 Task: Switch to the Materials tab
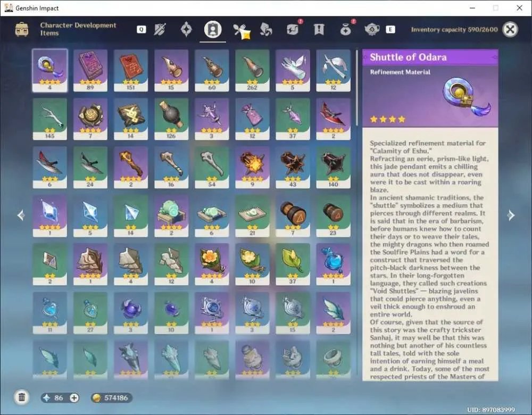266,29
